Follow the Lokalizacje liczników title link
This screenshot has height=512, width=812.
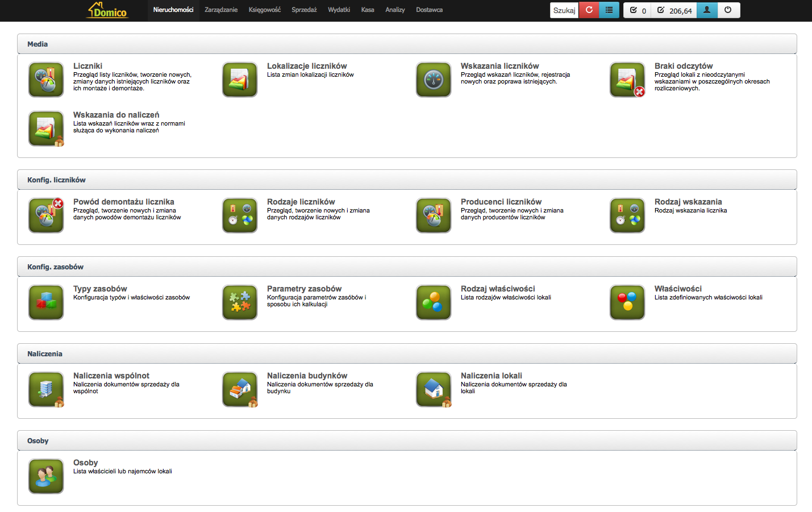pyautogui.click(x=307, y=66)
